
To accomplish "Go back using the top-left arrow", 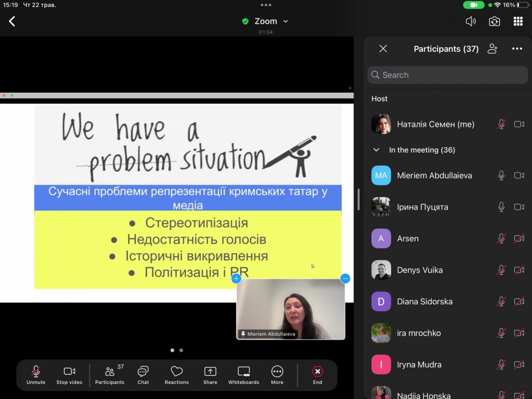I will [x=12, y=21].
